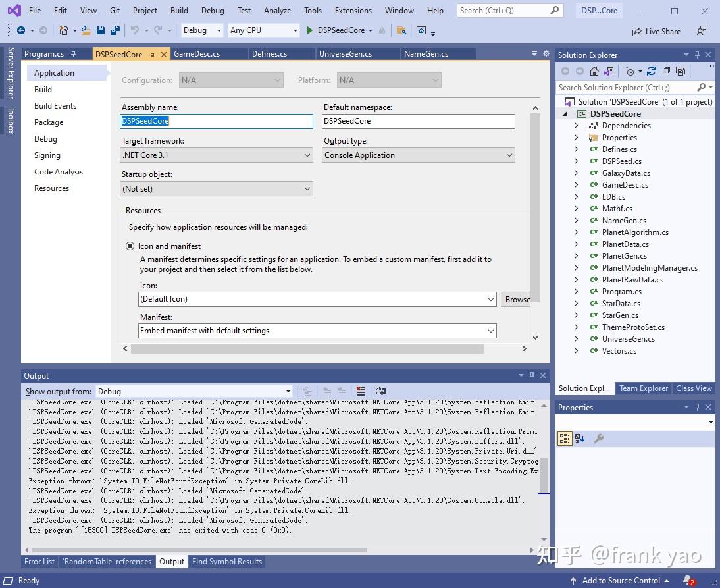Screen dimensions: 720x588
Task: Open the Live Share feedback icon
Action: [x=701, y=31]
